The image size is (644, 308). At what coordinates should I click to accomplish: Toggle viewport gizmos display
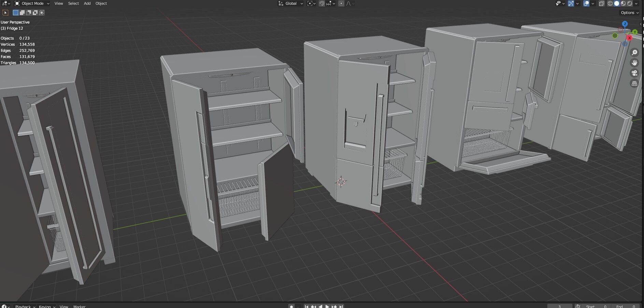click(x=571, y=3)
